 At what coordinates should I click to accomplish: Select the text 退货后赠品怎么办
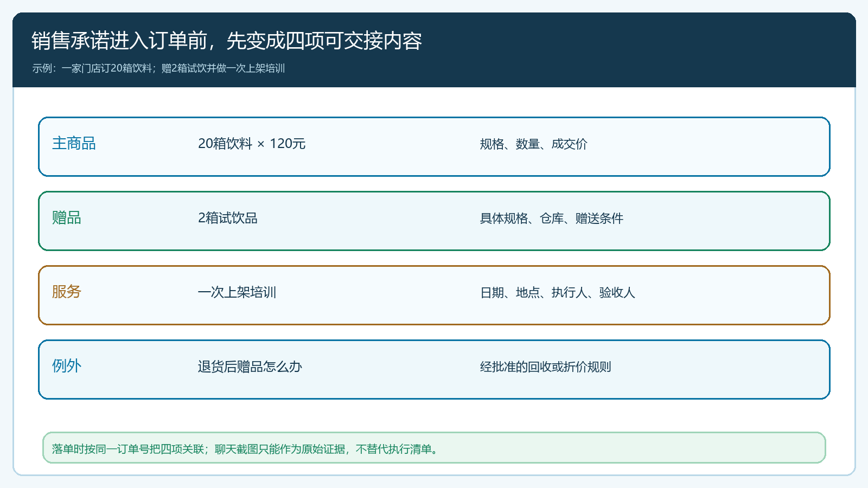click(250, 367)
